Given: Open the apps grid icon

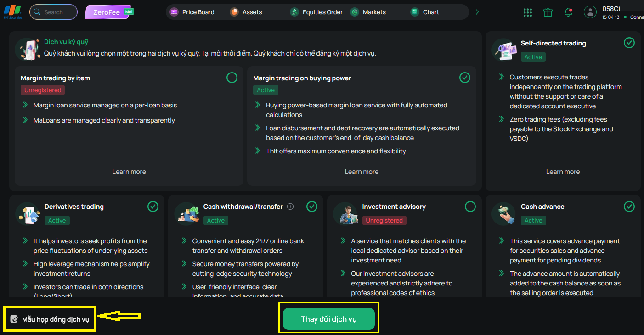Looking at the screenshot, I should coord(528,12).
